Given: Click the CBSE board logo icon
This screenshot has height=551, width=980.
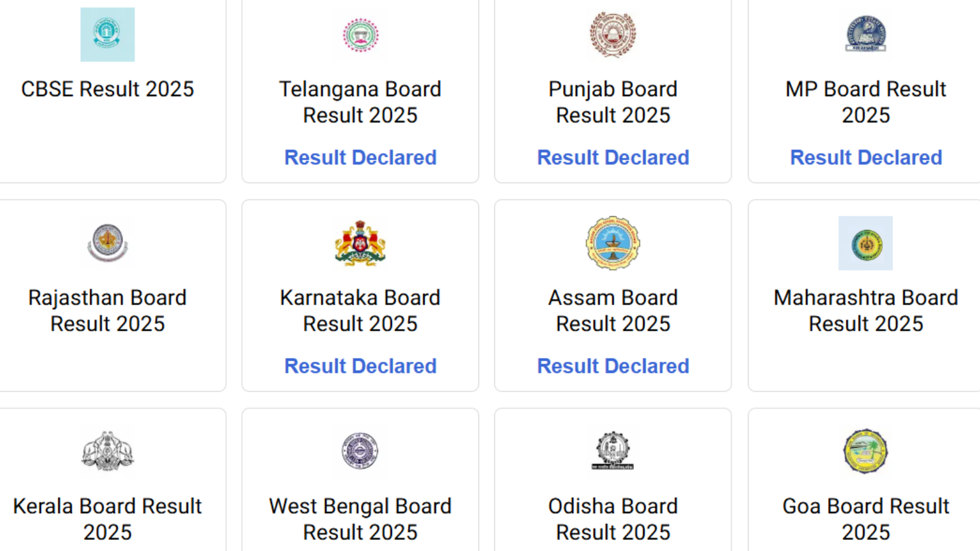Looking at the screenshot, I should click(107, 34).
